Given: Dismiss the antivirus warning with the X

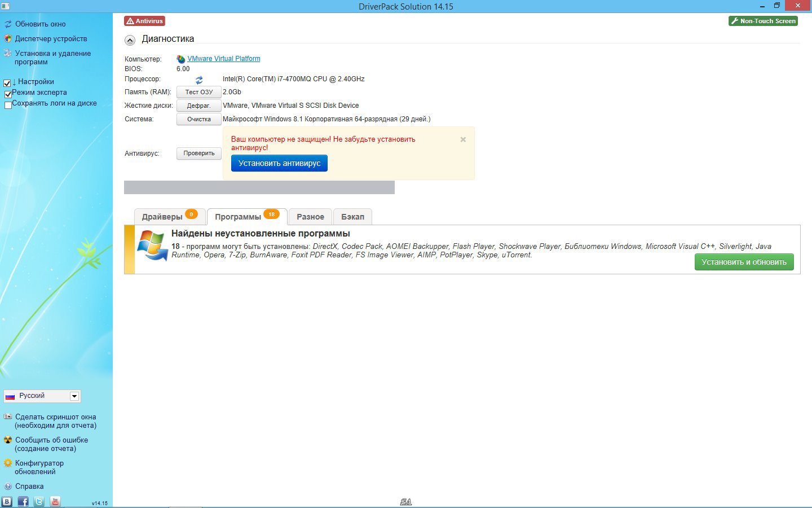Looking at the screenshot, I should 462,139.
